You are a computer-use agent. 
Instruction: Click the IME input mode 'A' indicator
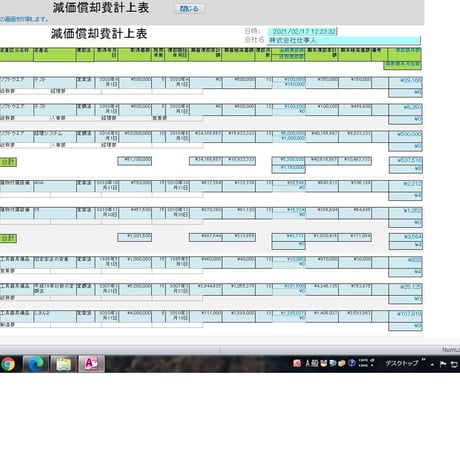pyautogui.click(x=307, y=363)
